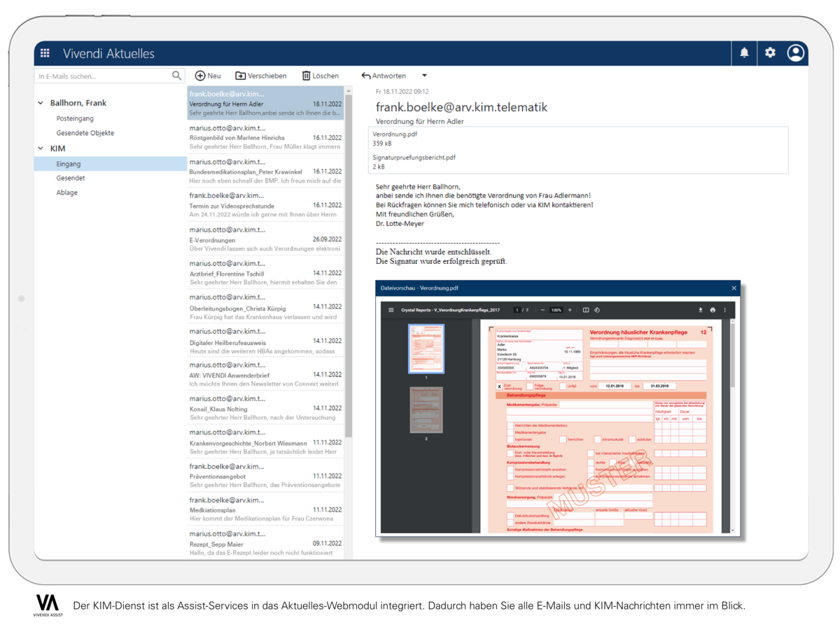840x627 pixels.
Task: Open the KIM Ablage folder
Action: click(67, 192)
